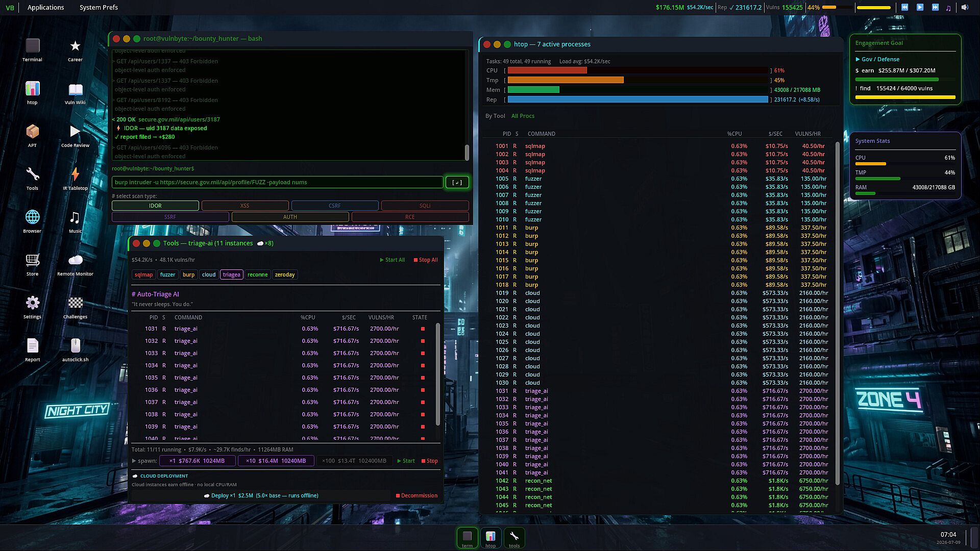The width and height of the screenshot is (980, 551).
Task: Switch to the fuzzer tool tab
Action: point(167,274)
